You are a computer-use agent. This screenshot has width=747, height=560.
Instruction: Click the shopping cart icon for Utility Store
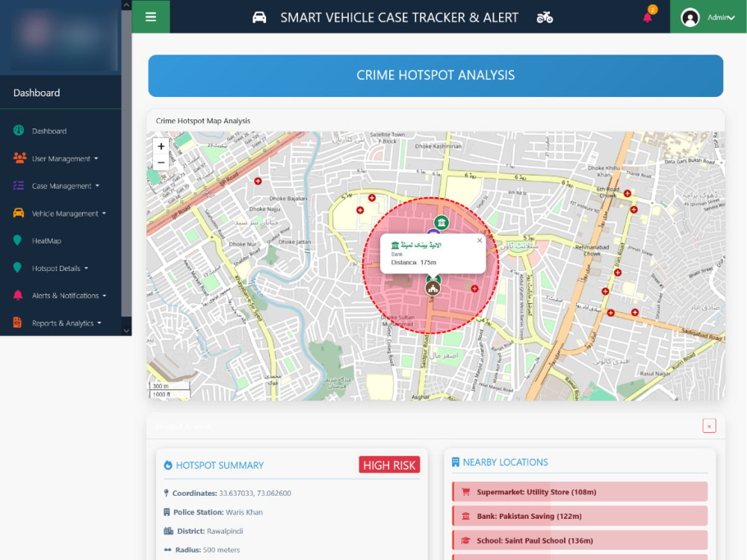[466, 491]
